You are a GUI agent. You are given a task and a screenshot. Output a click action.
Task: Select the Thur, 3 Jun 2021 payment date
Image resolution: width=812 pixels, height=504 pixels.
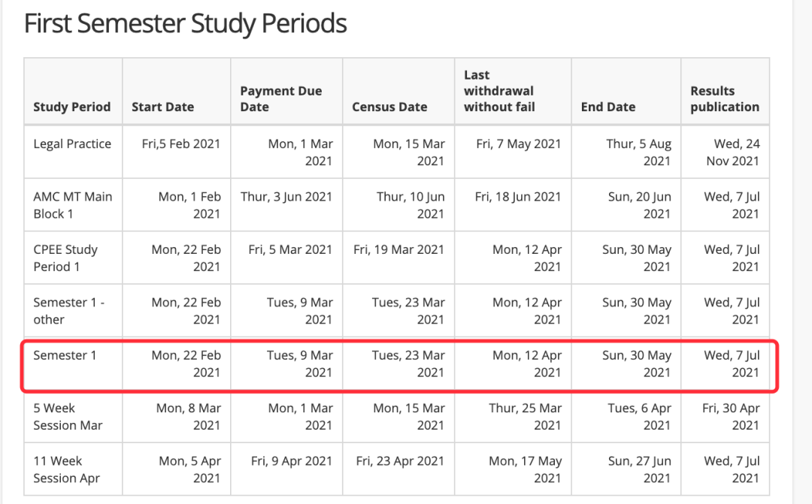pos(286,197)
